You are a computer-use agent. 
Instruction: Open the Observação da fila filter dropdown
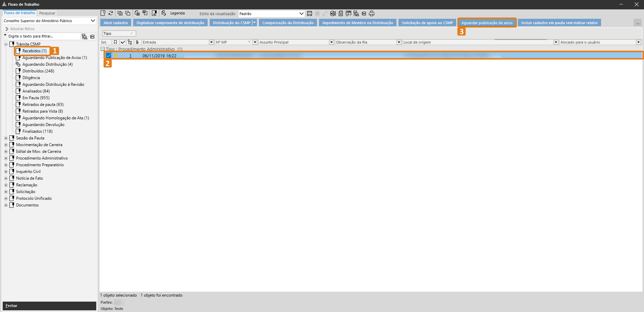[x=399, y=42]
